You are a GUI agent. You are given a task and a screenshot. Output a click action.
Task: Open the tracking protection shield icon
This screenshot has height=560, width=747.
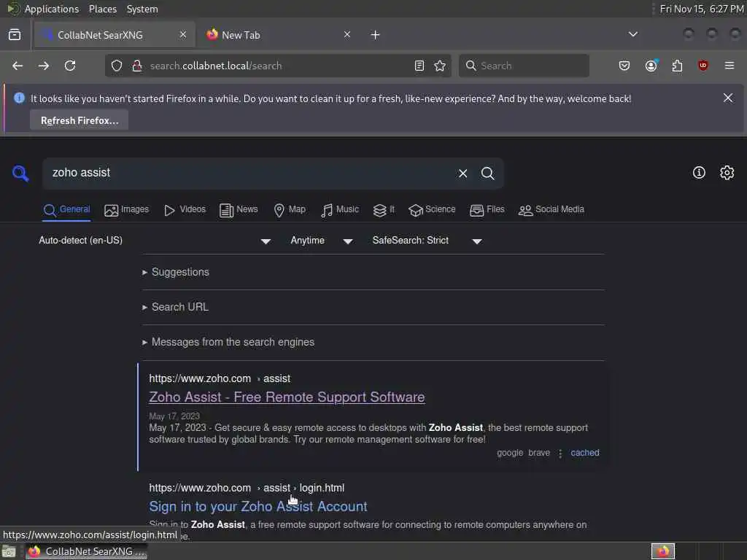click(117, 66)
